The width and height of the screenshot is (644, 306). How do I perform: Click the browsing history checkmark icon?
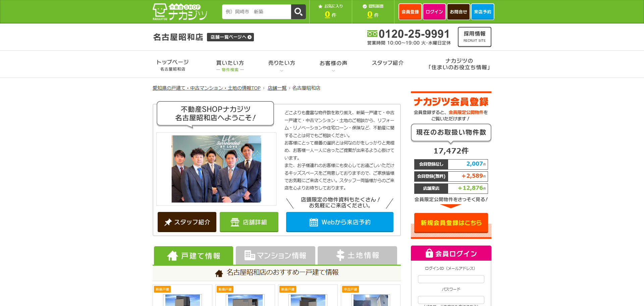click(x=365, y=6)
